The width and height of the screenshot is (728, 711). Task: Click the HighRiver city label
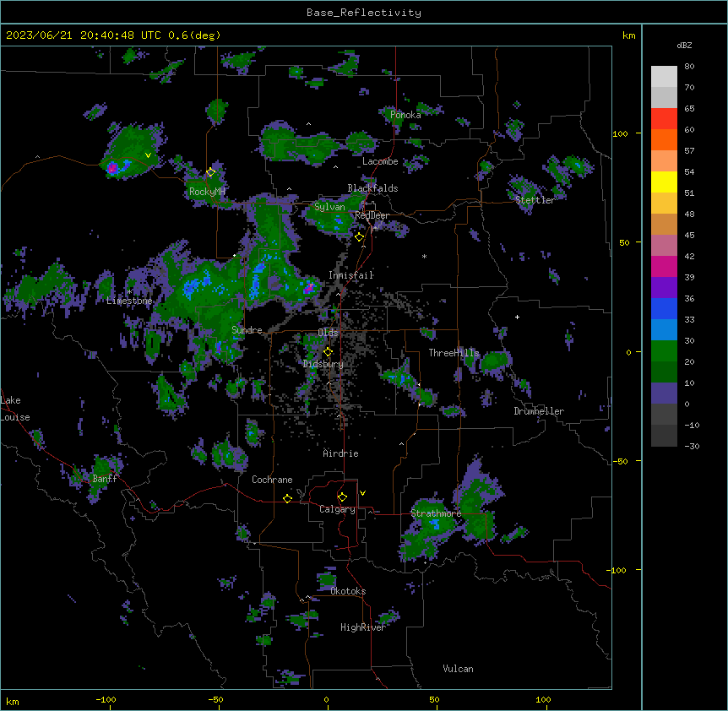(x=363, y=627)
